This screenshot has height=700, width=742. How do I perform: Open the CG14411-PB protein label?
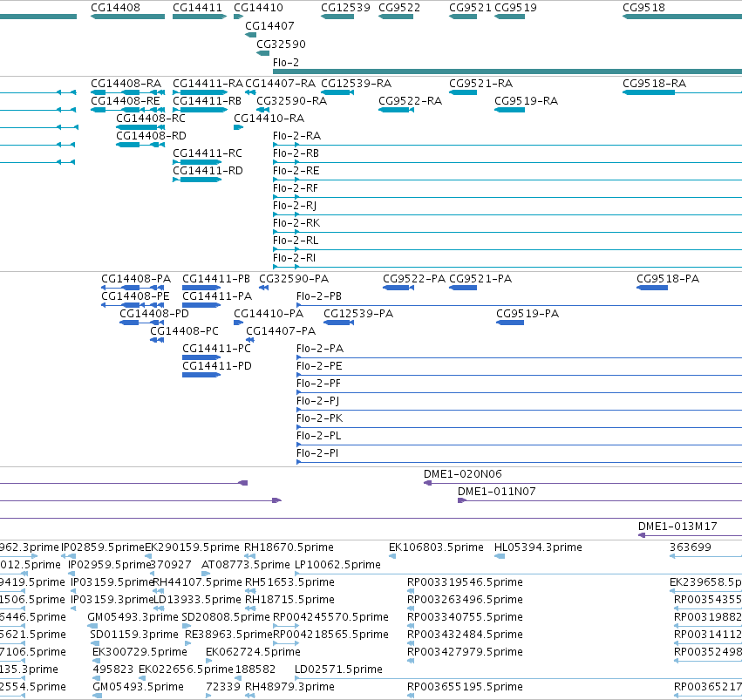[x=216, y=279]
